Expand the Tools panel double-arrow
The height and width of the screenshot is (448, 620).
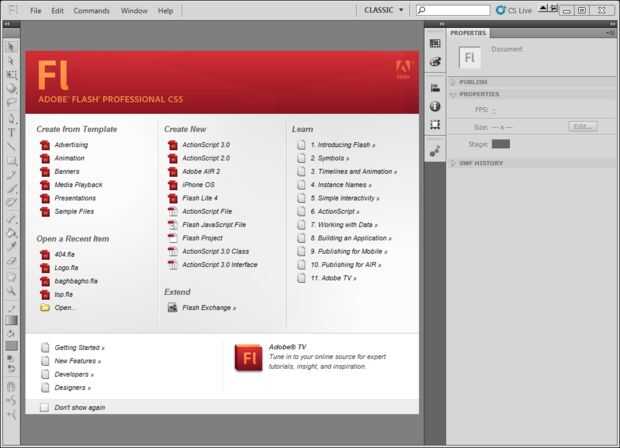coord(7,24)
